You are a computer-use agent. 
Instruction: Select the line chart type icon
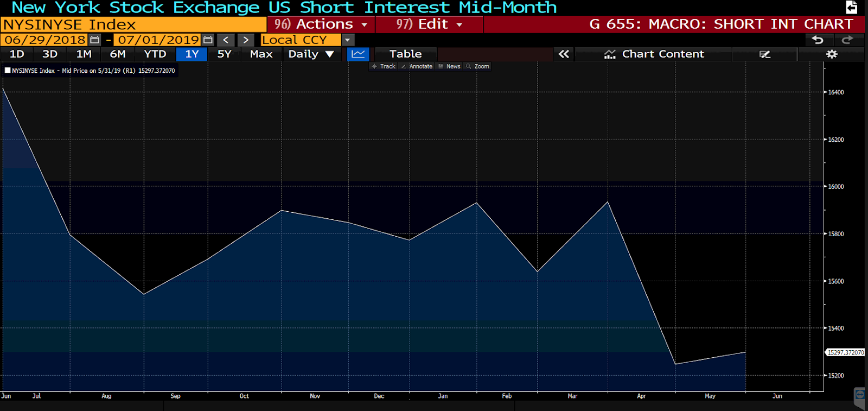[358, 54]
